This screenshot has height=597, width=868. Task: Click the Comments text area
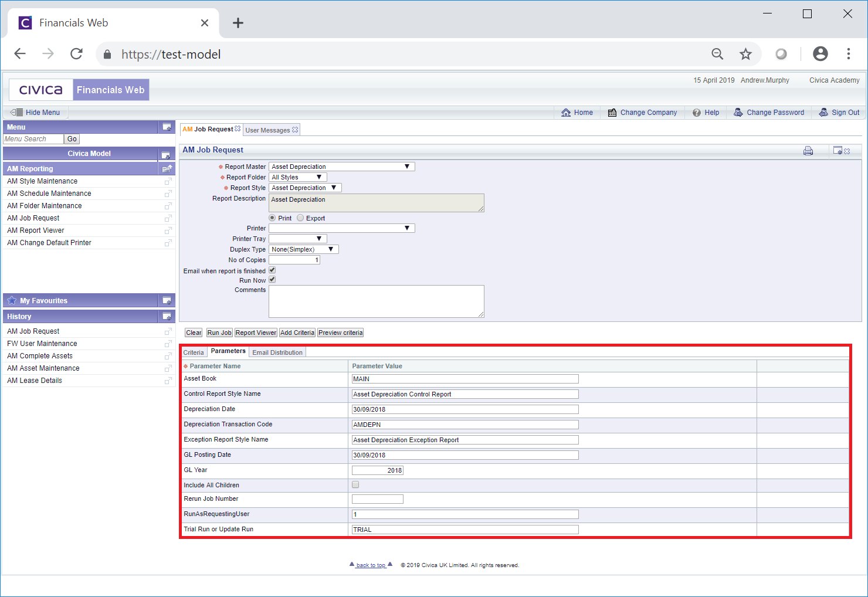point(377,301)
